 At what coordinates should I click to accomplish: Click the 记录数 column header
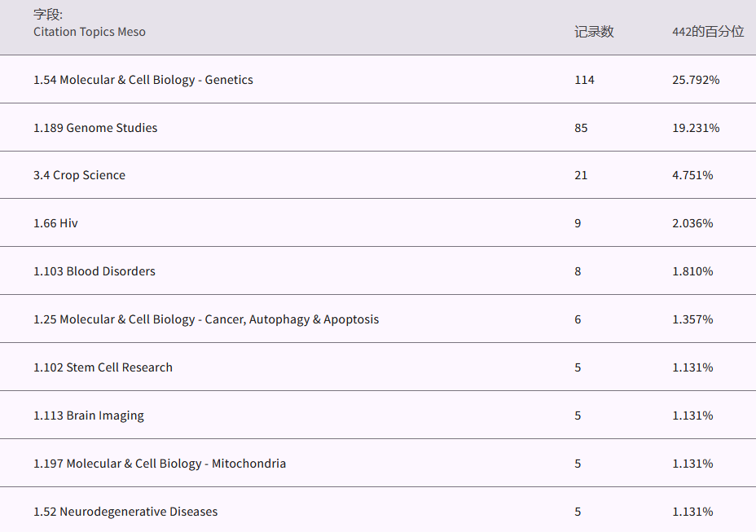click(594, 32)
